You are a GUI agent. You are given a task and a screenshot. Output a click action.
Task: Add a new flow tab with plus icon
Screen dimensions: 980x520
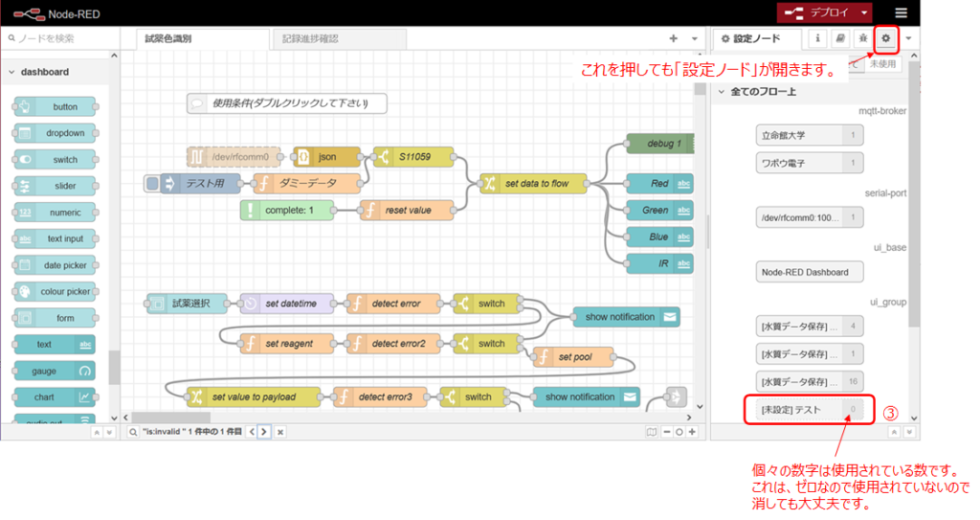673,38
